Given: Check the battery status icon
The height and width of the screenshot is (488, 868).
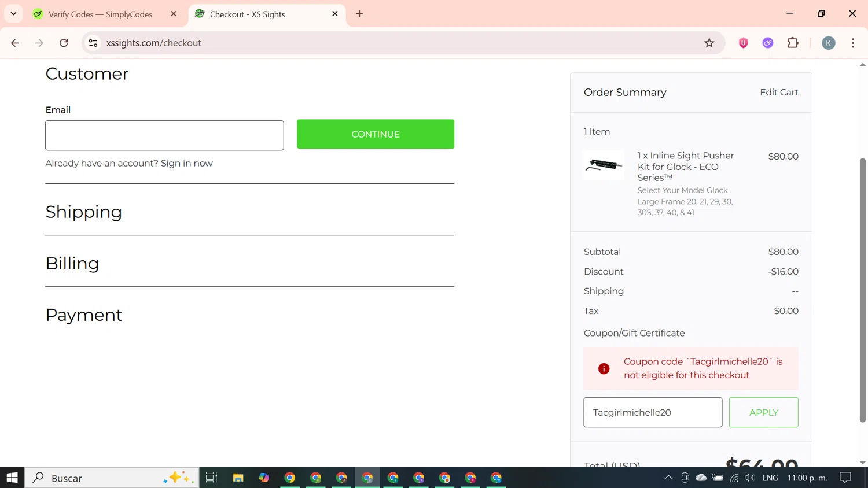Looking at the screenshot, I should coord(718,478).
